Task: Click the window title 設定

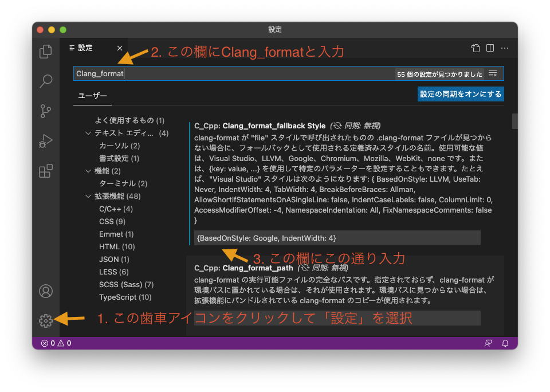Action: [x=275, y=29]
